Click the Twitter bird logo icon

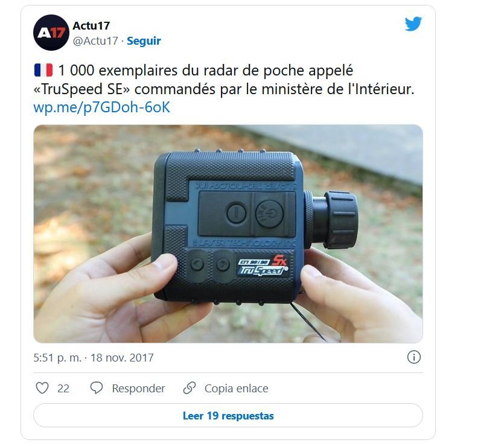coord(413,24)
